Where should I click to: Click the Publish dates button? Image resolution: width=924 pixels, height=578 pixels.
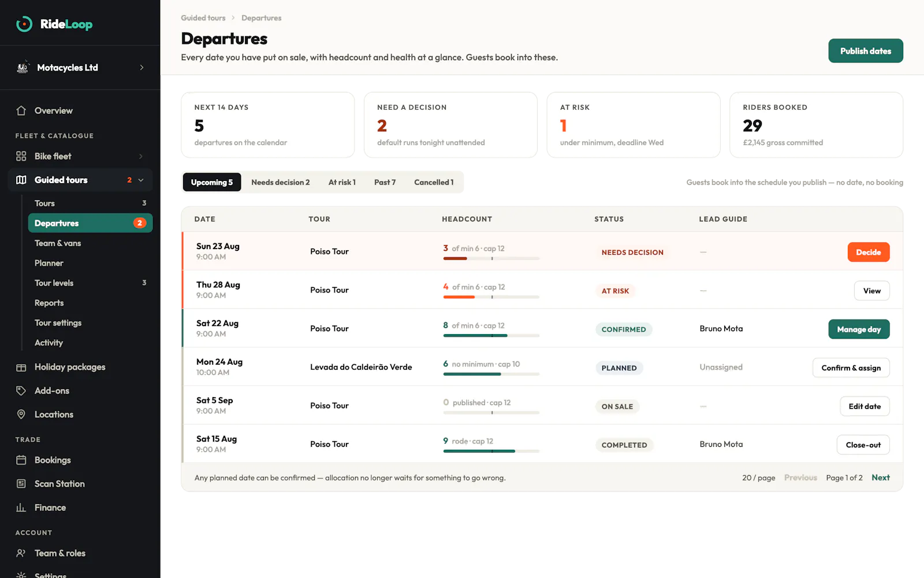pyautogui.click(x=866, y=51)
